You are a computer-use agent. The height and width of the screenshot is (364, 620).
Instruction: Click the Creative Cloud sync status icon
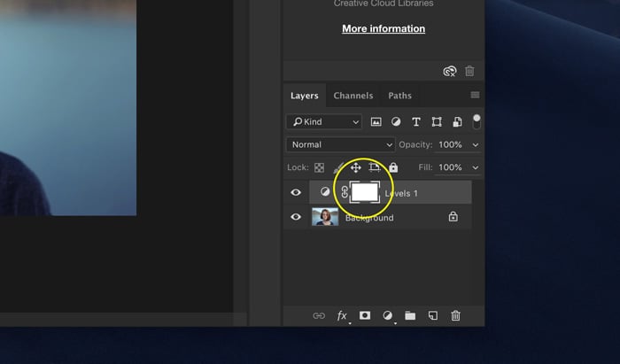pyautogui.click(x=450, y=71)
